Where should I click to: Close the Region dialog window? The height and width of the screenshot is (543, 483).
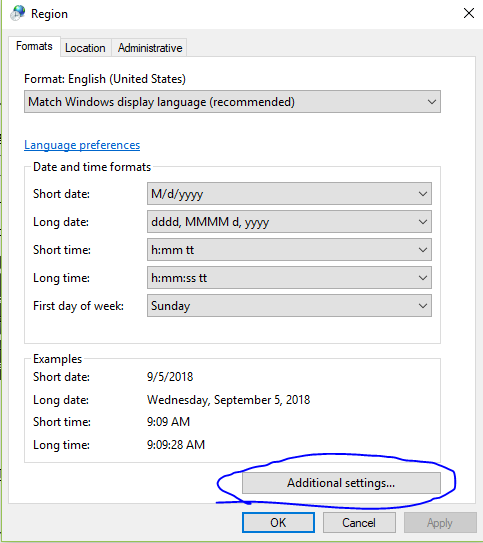[468, 14]
